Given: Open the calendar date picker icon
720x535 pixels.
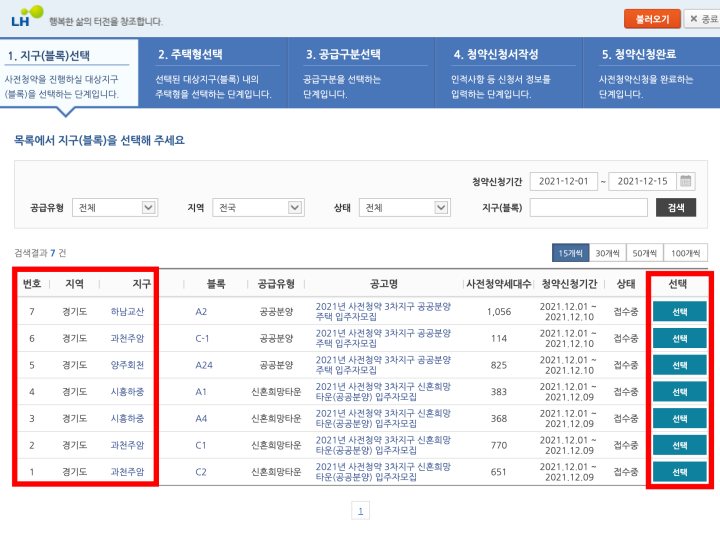Looking at the screenshot, I should point(686,181).
